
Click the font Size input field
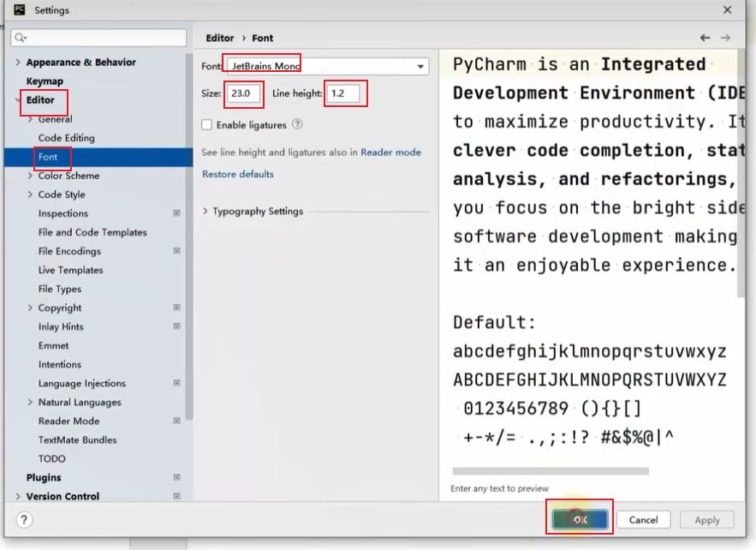(x=243, y=93)
